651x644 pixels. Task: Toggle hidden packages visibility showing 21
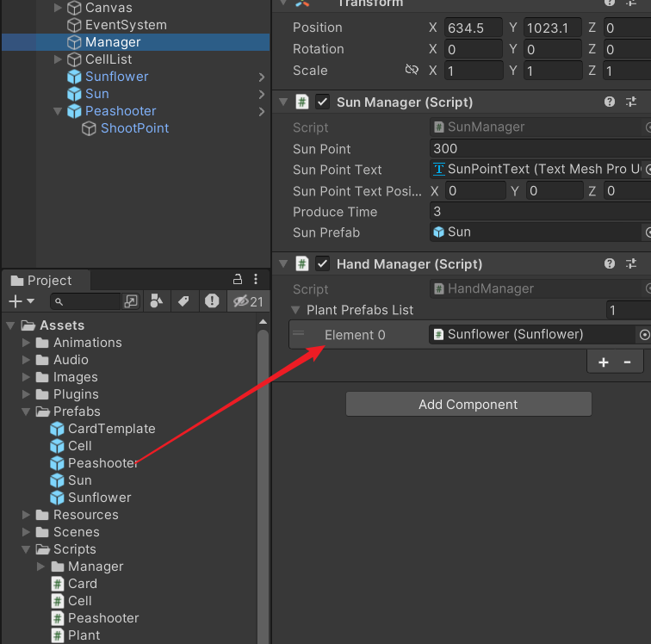[x=248, y=301]
